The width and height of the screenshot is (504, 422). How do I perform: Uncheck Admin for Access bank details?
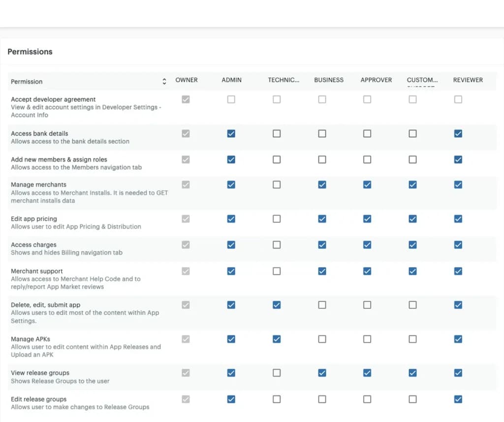(x=231, y=133)
